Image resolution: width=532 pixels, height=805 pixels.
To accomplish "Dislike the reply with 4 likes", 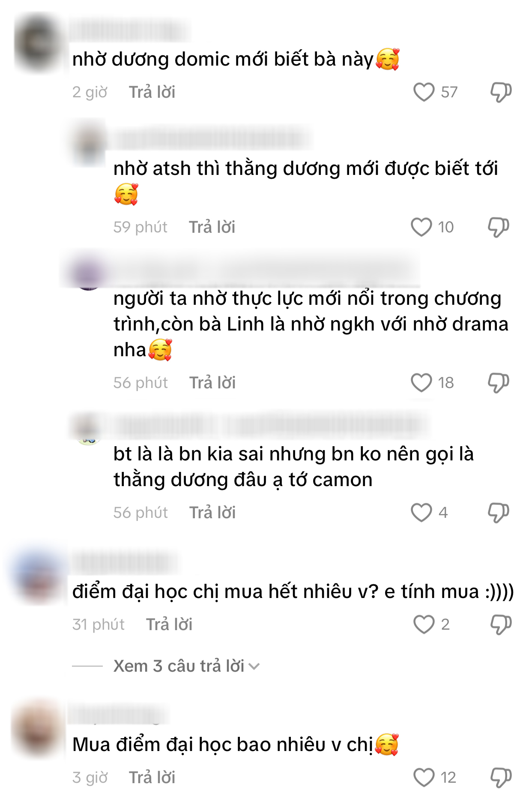I will click(498, 513).
